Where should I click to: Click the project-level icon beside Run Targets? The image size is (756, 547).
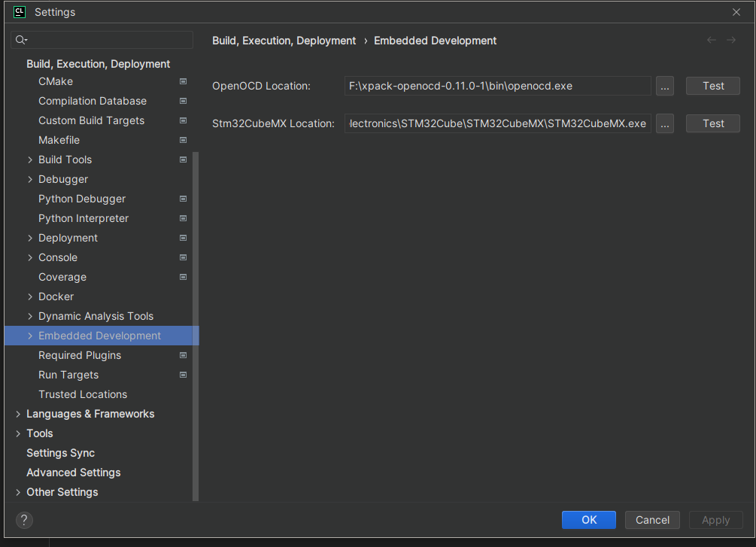point(183,375)
